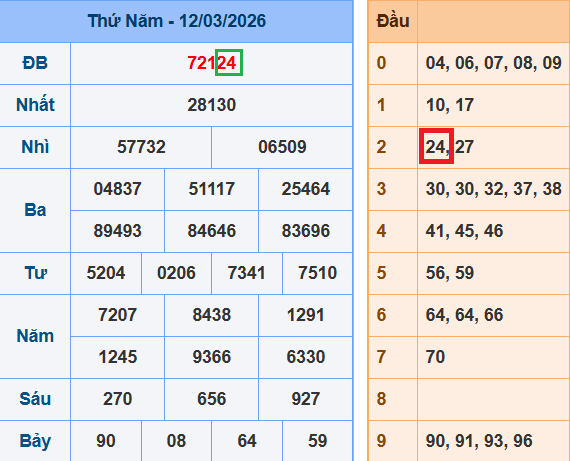Select head digit 3 in the Đầu column

(381, 189)
